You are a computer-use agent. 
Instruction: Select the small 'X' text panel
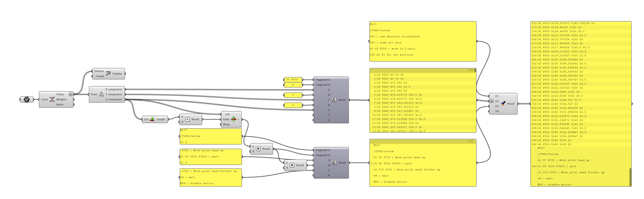pos(293,85)
